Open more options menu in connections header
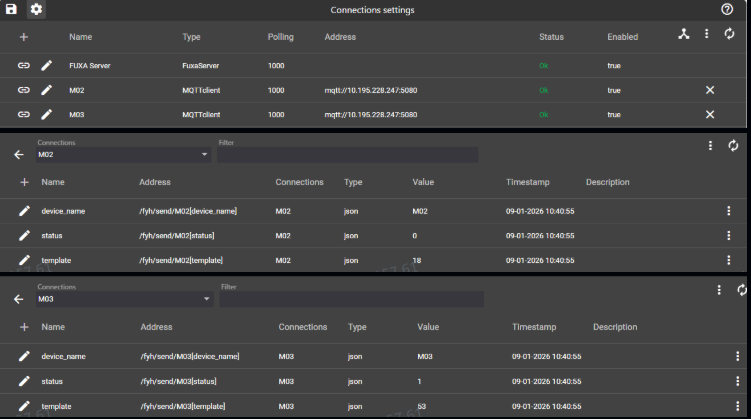The image size is (751, 419). (707, 34)
